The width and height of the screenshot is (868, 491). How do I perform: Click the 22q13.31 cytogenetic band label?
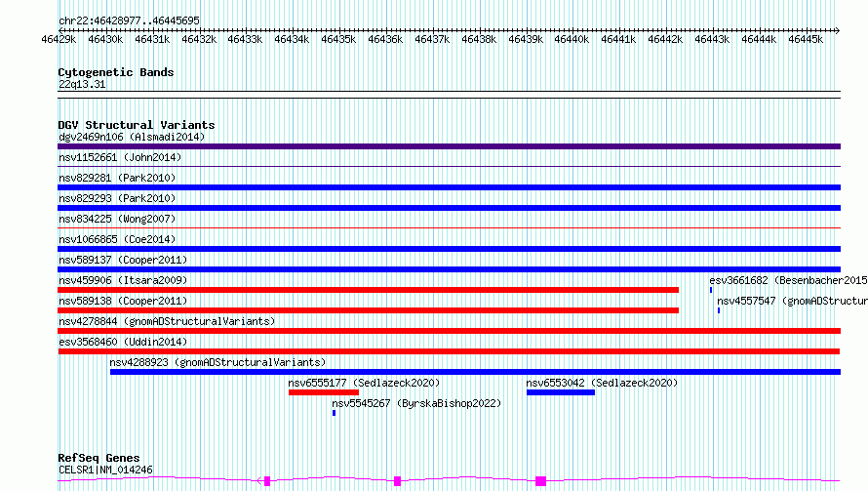(82, 84)
